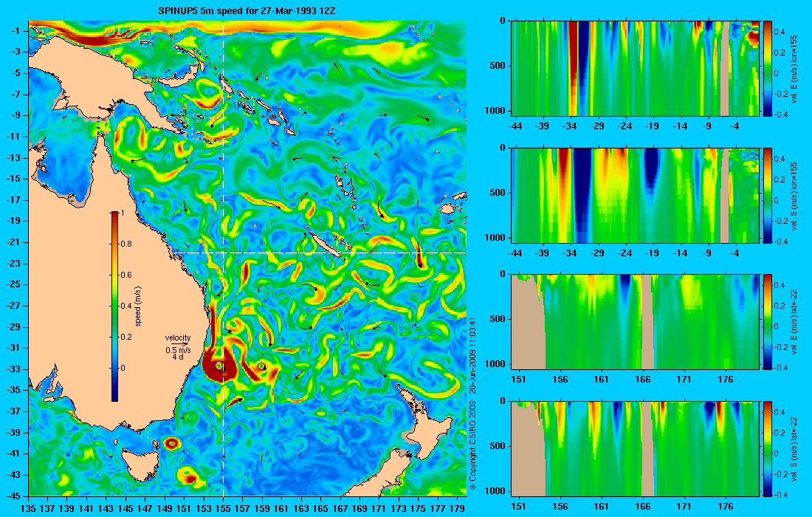This screenshot has width=812, height=517.
Task: Click latitude tick "-21" on the main map axis
Action: coord(15,242)
